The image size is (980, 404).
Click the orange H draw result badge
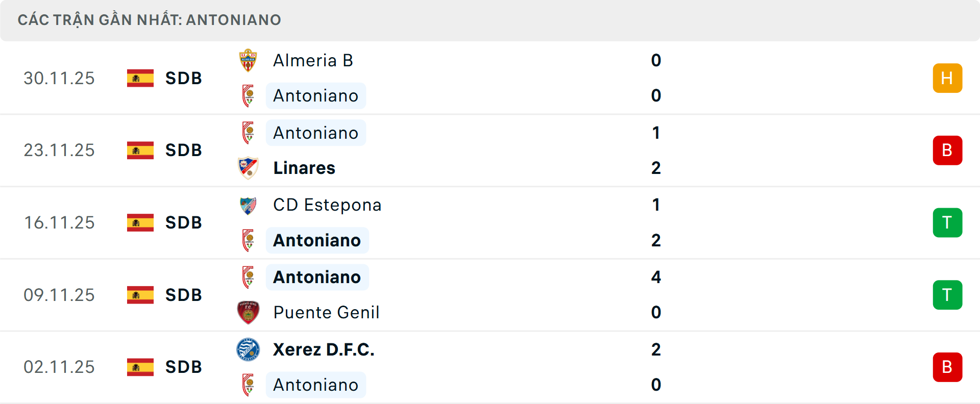(x=947, y=78)
